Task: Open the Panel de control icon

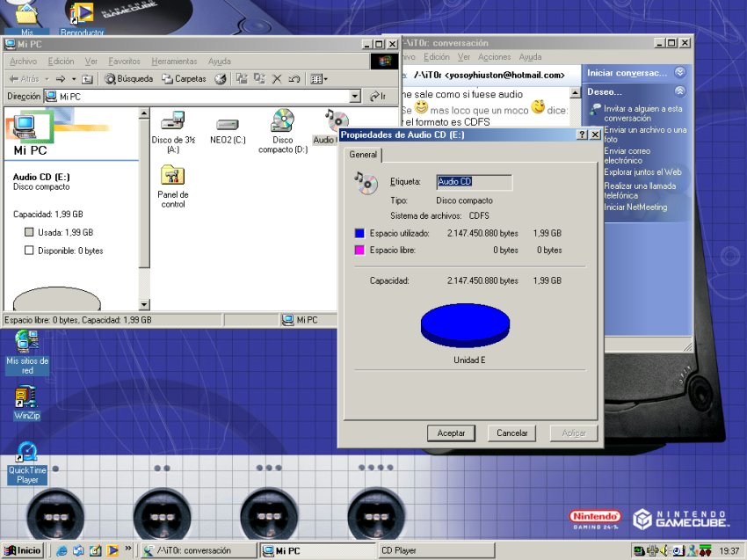Action: (173, 176)
